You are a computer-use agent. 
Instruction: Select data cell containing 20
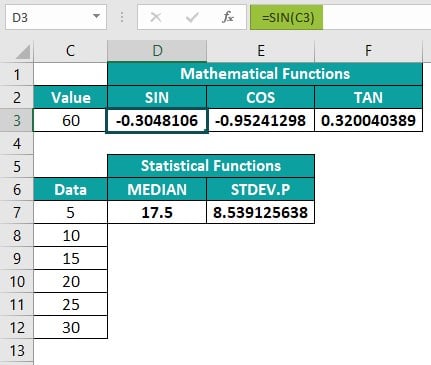[70, 282]
